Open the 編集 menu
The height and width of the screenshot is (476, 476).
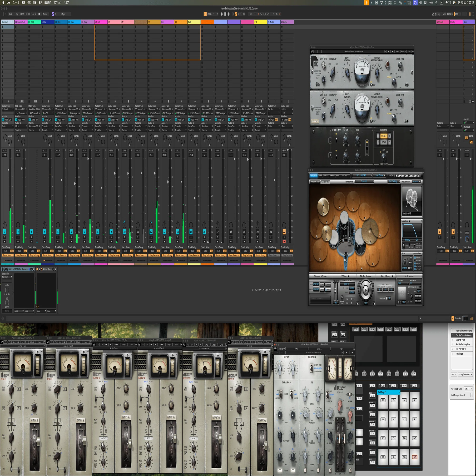(23, 2)
